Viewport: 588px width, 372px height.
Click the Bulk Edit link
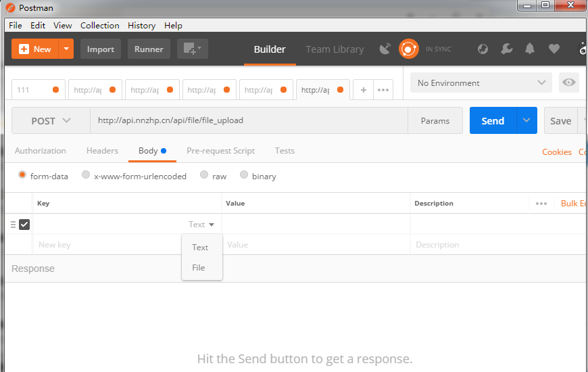tap(574, 204)
